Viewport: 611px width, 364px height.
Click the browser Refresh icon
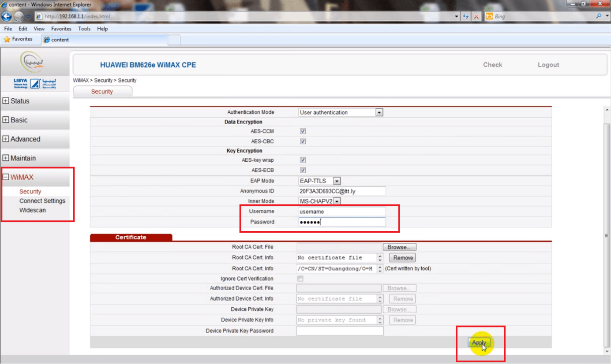click(466, 16)
